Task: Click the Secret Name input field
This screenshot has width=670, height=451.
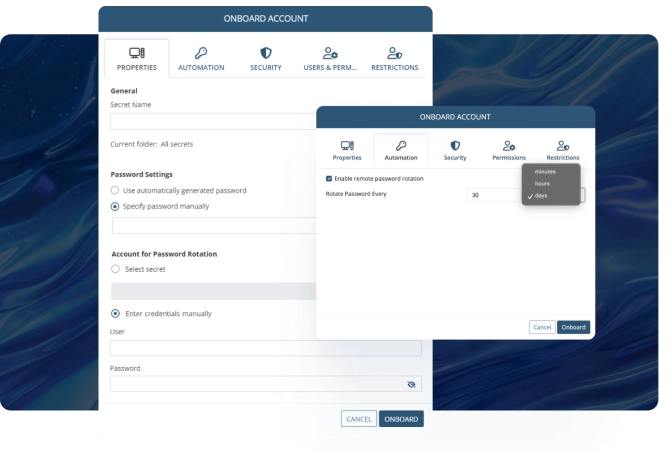Action: coord(213,121)
